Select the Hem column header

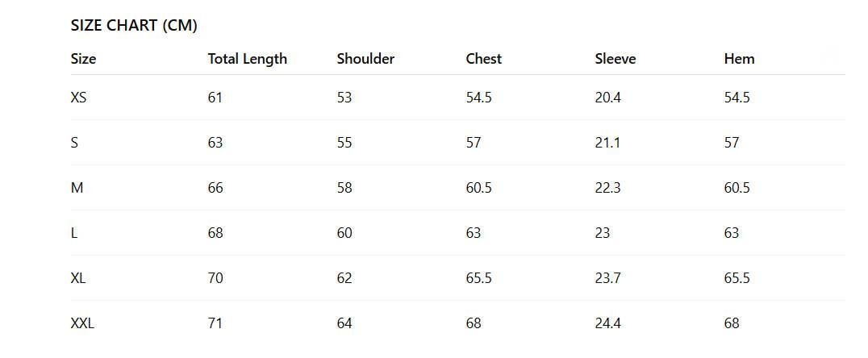739,59
